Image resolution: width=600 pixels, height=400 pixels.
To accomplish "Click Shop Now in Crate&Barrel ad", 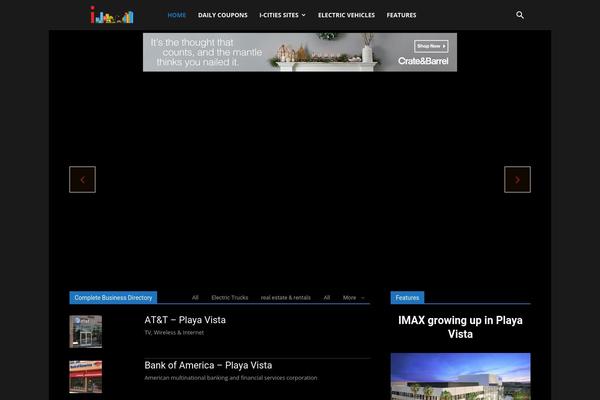I will point(431,46).
